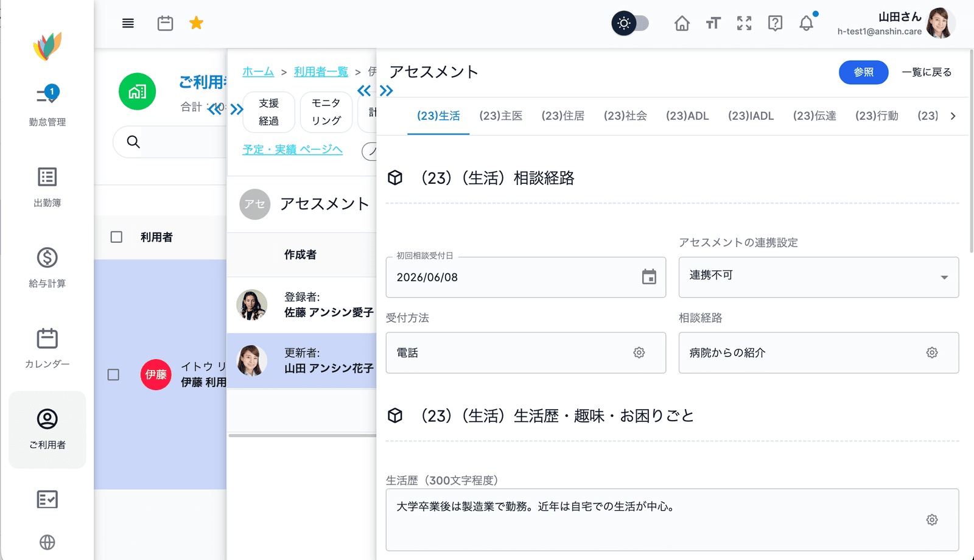Click the 生活歴 text area

[672, 520]
